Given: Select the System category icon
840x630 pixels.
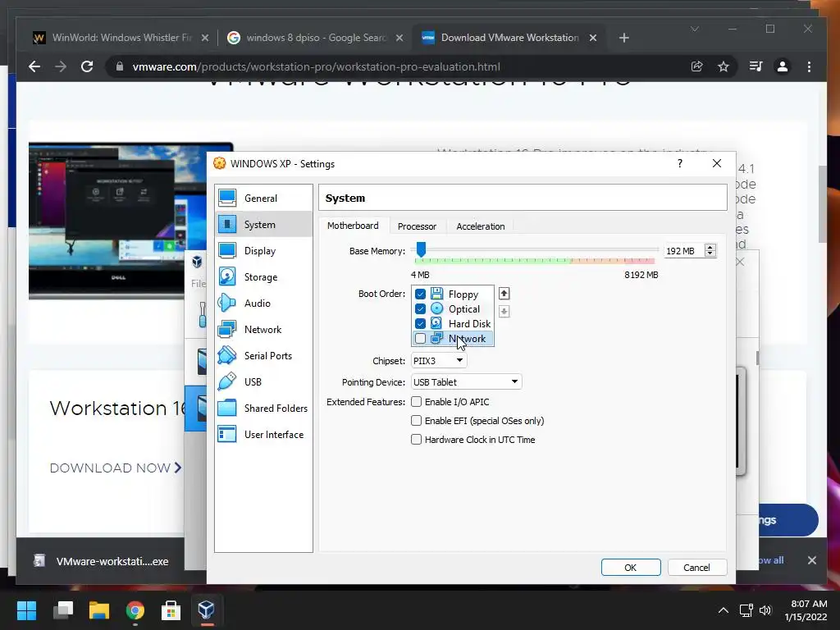Looking at the screenshot, I should tap(227, 225).
